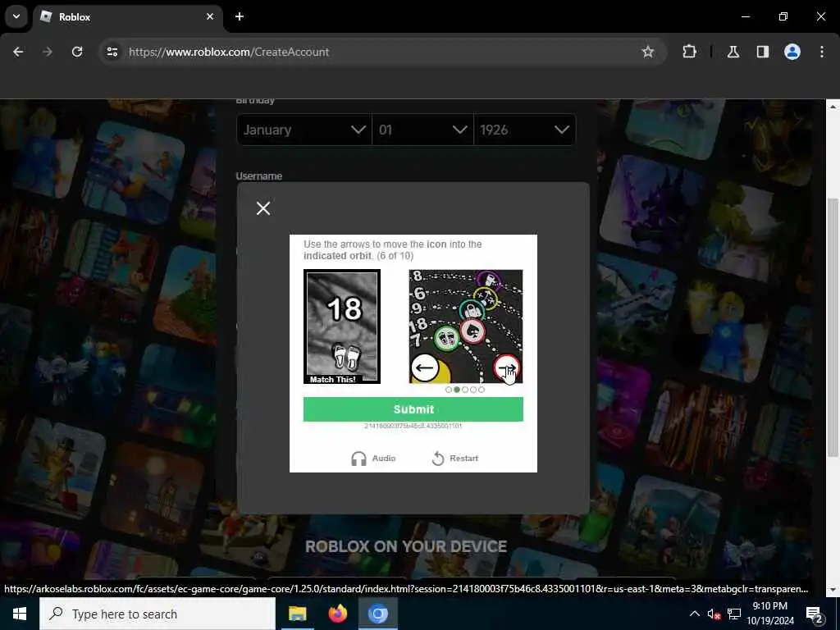This screenshot has height=630, width=840.
Task: Click the Roblox browser tab
Action: [x=129, y=17]
